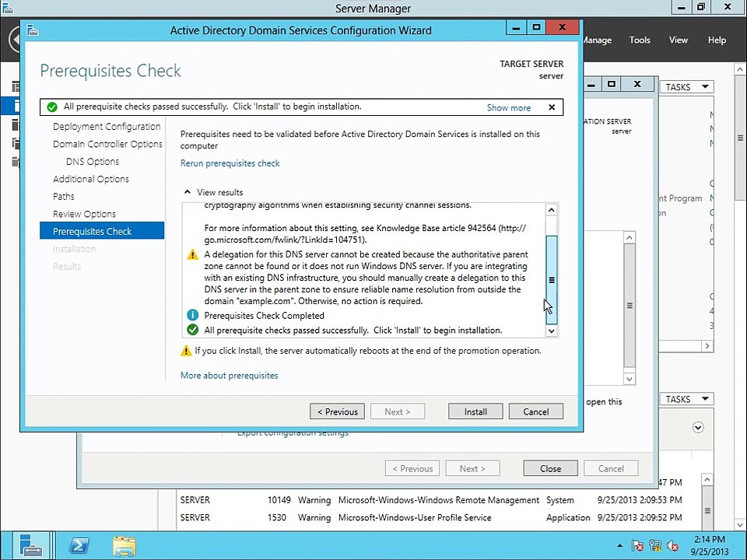Click the Server Manager main scrollbar down arrow
The image size is (747, 560).
pos(739,525)
